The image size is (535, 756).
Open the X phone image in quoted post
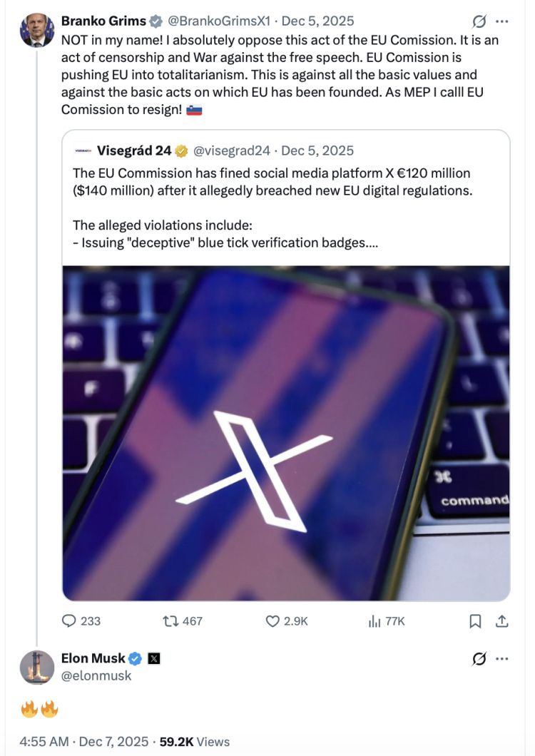click(x=286, y=433)
